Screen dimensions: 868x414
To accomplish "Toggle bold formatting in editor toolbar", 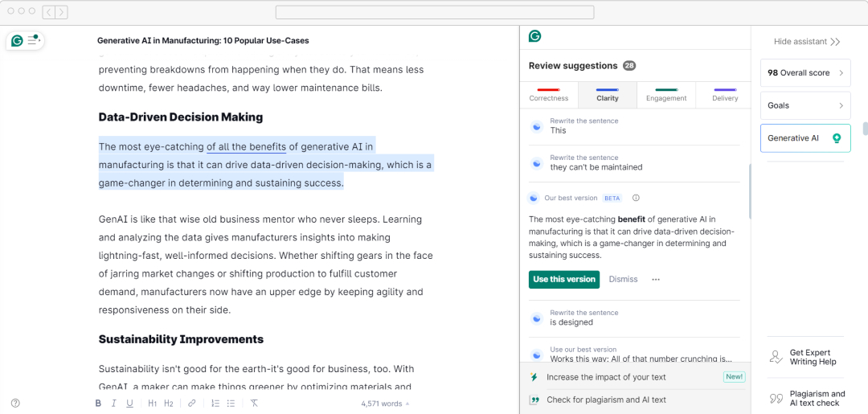I will tap(98, 404).
